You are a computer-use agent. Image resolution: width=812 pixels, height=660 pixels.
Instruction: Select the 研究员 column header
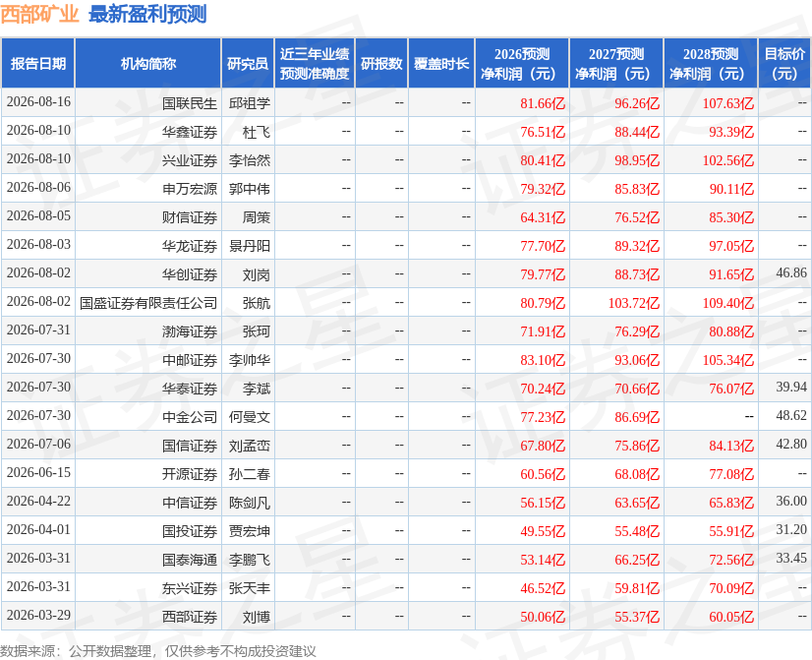(248, 63)
